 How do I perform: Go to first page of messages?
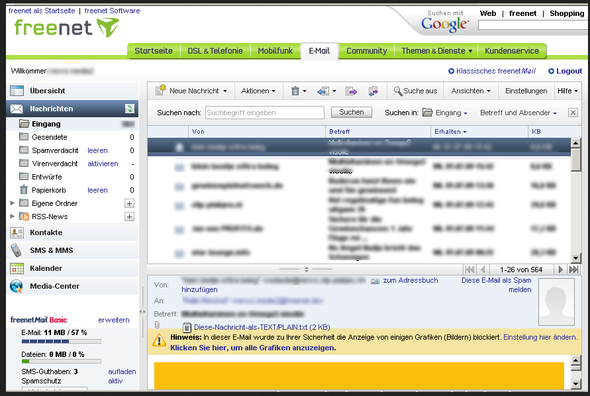click(469, 270)
